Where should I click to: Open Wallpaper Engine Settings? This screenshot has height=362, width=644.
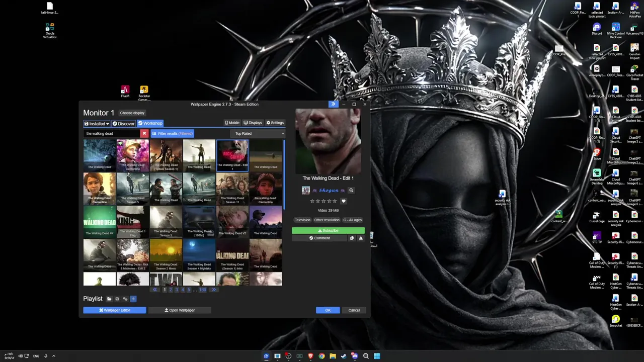click(x=275, y=123)
